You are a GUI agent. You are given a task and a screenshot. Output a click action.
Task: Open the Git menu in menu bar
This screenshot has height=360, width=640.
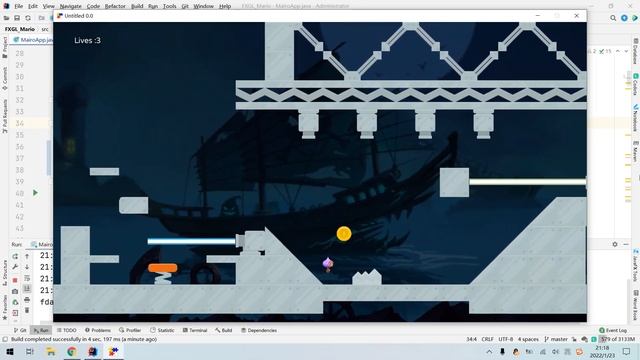pyautogui.click(x=185, y=6)
